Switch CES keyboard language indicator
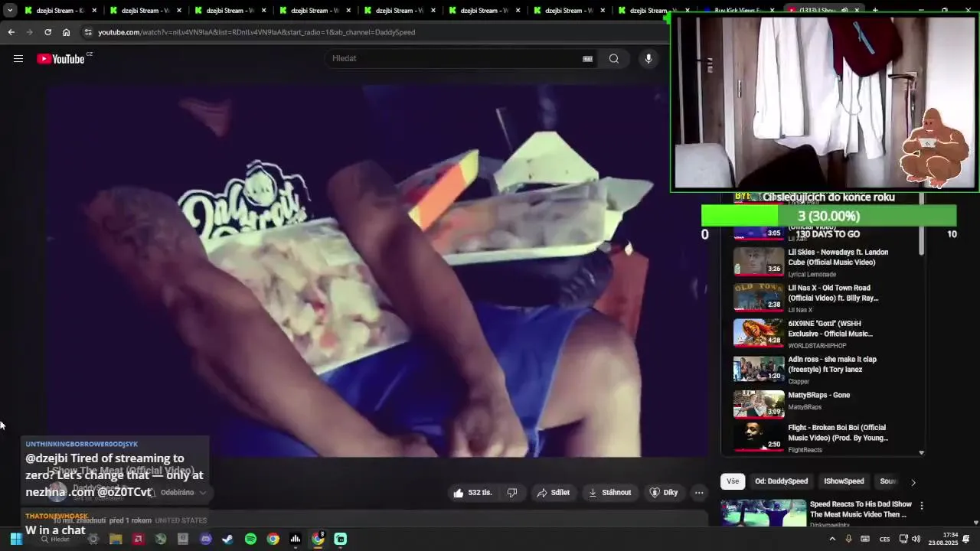The width and height of the screenshot is (980, 551). [x=884, y=539]
